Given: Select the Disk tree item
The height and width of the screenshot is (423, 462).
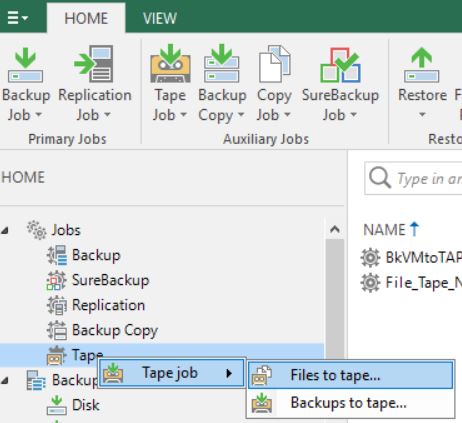Looking at the screenshot, I should click(86, 405).
